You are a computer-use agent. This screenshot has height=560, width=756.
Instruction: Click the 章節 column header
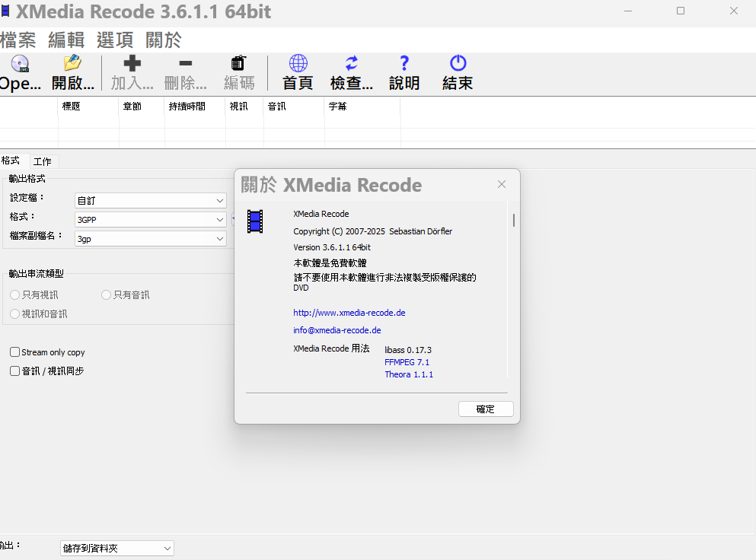pyautogui.click(x=142, y=107)
